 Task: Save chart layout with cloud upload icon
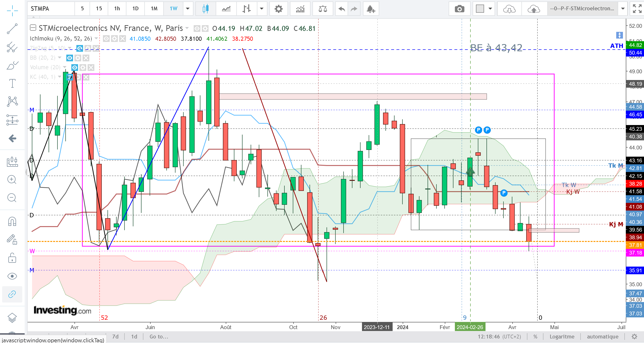click(x=534, y=9)
